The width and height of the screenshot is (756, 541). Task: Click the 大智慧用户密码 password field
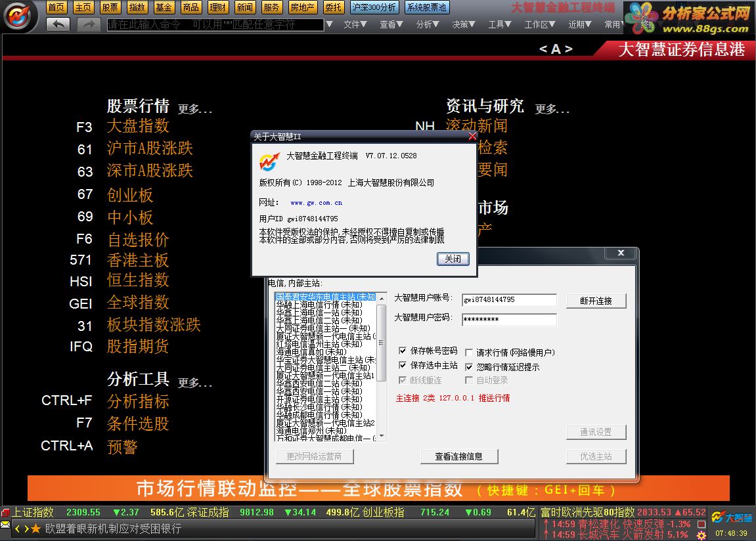[x=509, y=319]
